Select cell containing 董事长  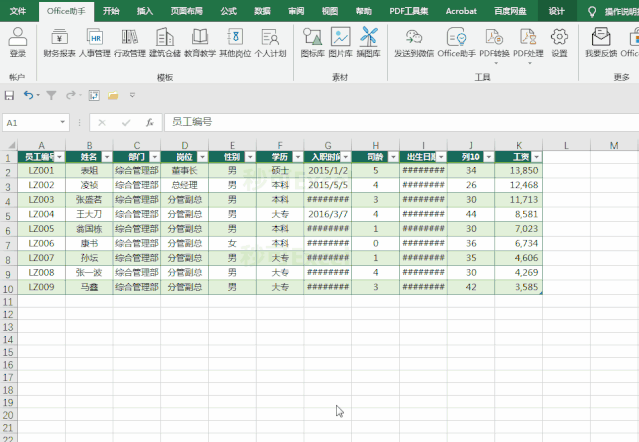[185, 170]
